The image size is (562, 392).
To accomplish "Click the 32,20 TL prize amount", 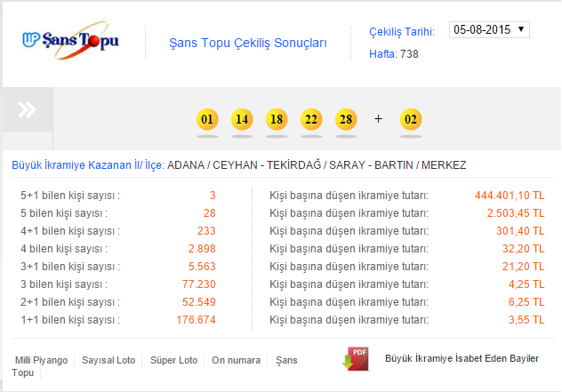I will pos(523,249).
